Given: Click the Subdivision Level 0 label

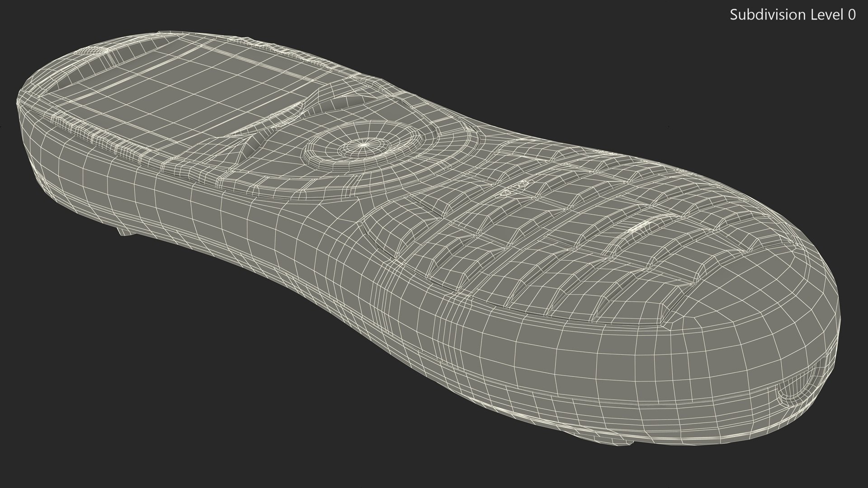Looking at the screenshot, I should pos(793,15).
